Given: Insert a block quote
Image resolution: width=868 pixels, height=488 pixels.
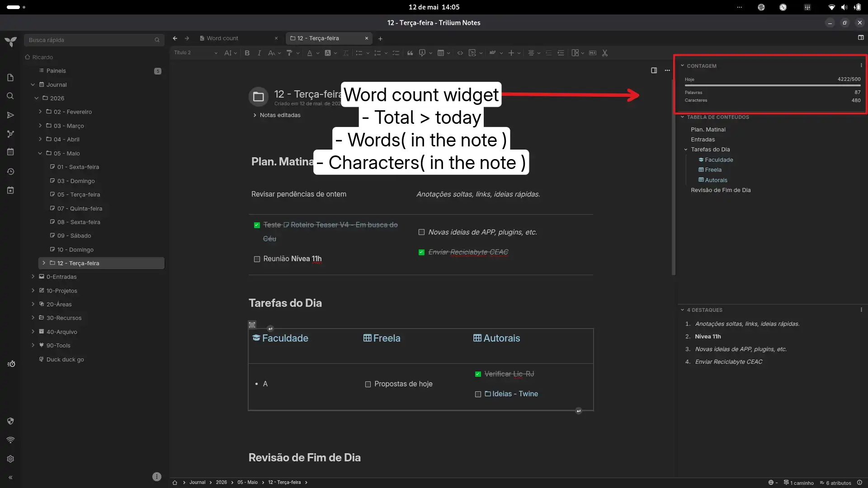Looking at the screenshot, I should (410, 53).
